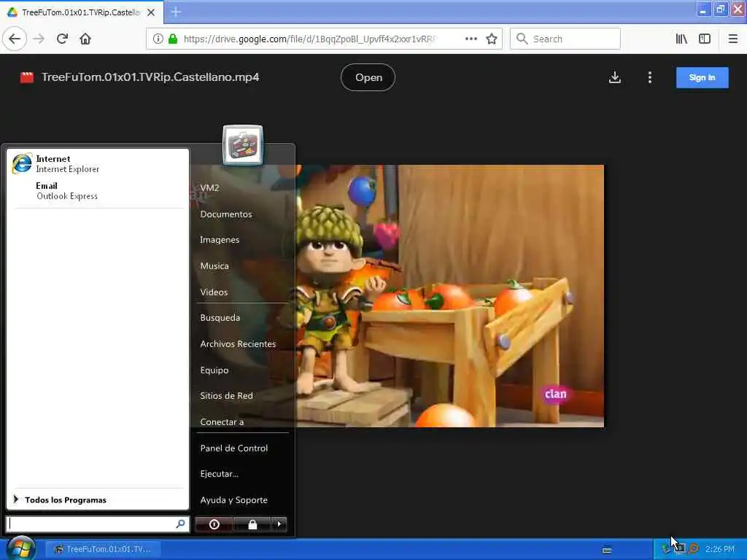Focus the Firefox search box
This screenshot has width=747, height=560.
[x=565, y=39]
